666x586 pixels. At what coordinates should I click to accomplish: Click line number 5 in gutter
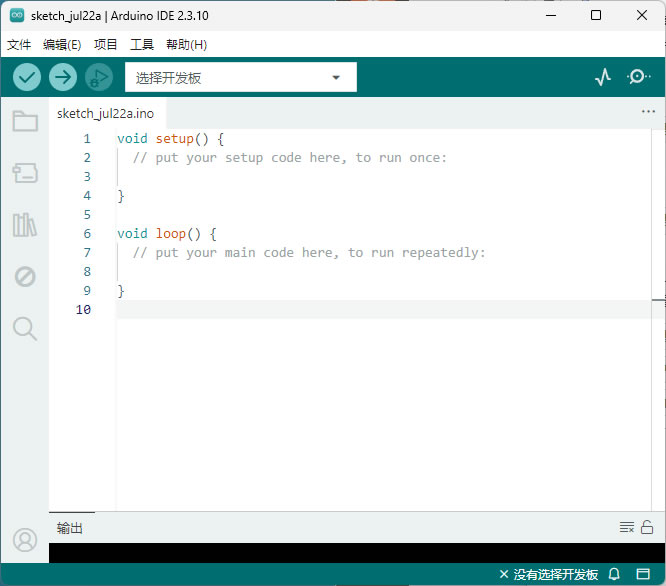[87, 215]
